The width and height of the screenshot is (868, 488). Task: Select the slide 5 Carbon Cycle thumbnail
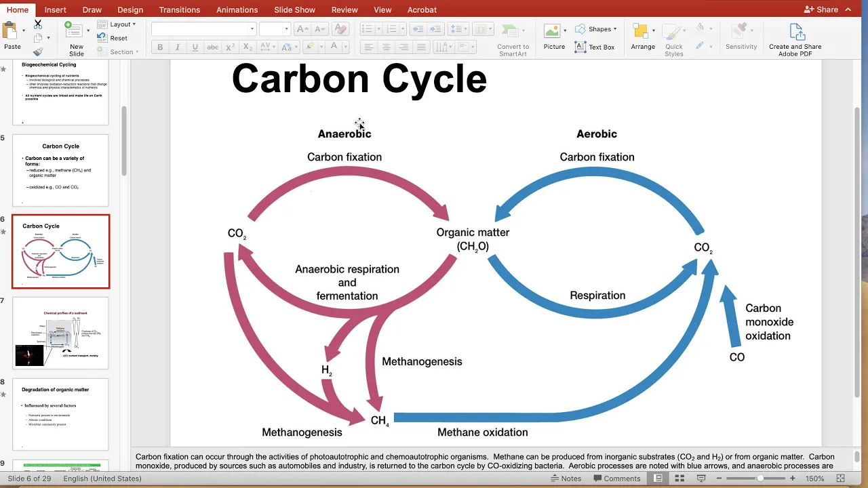[x=60, y=170]
